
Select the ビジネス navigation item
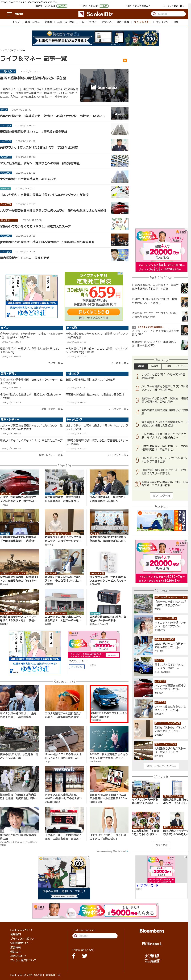click(x=106, y=22)
